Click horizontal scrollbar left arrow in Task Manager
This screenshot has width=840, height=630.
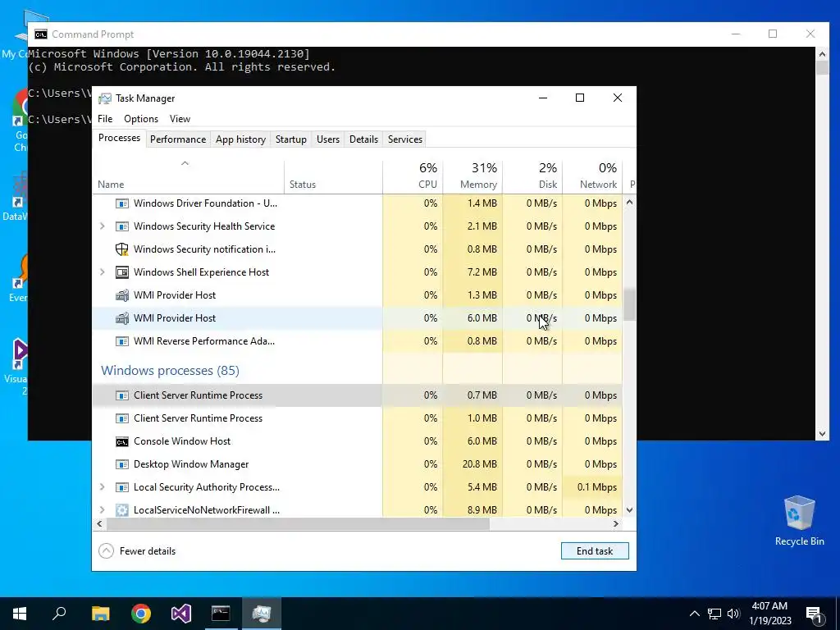pyautogui.click(x=99, y=524)
